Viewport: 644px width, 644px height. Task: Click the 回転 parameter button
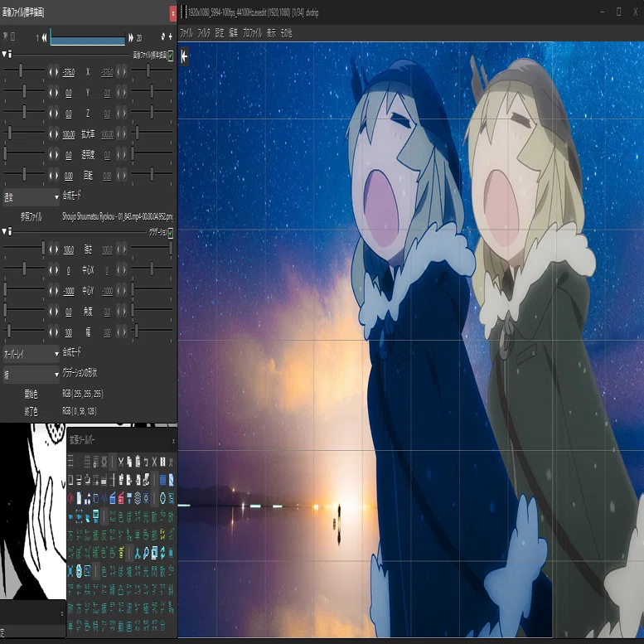click(88, 176)
